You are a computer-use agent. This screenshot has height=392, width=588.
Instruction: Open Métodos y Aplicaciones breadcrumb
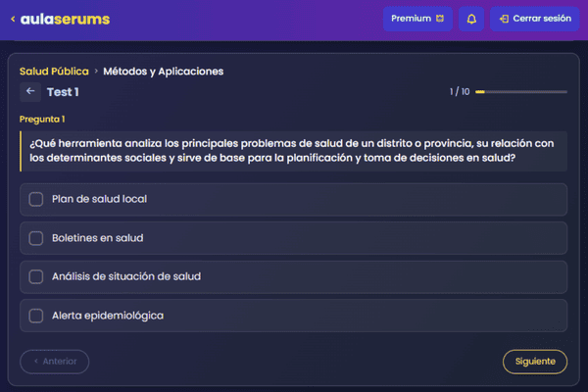[x=163, y=72]
